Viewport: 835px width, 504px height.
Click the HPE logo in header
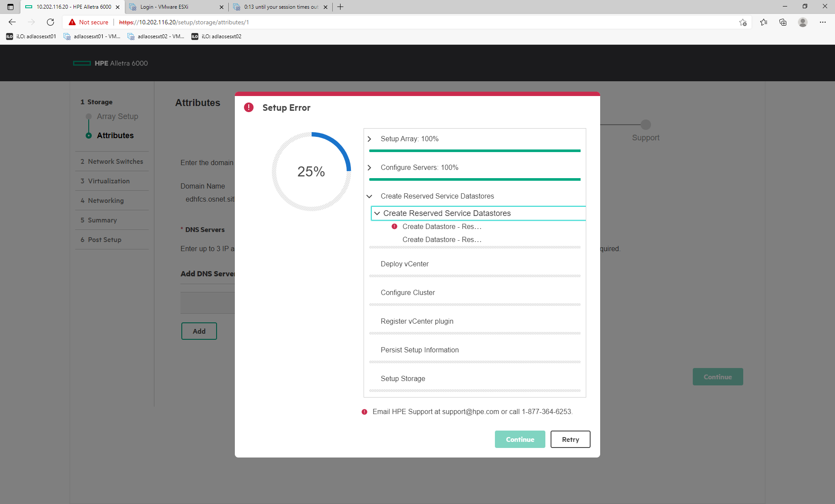point(82,63)
